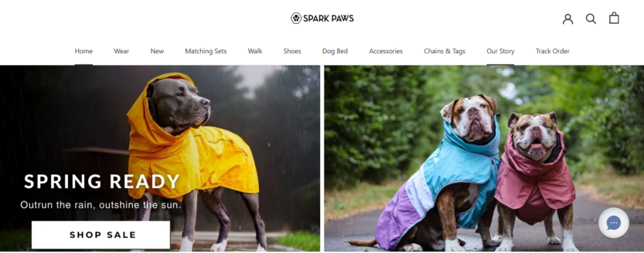Open the shopping bag cart icon
The height and width of the screenshot is (253, 644).
pyautogui.click(x=614, y=18)
